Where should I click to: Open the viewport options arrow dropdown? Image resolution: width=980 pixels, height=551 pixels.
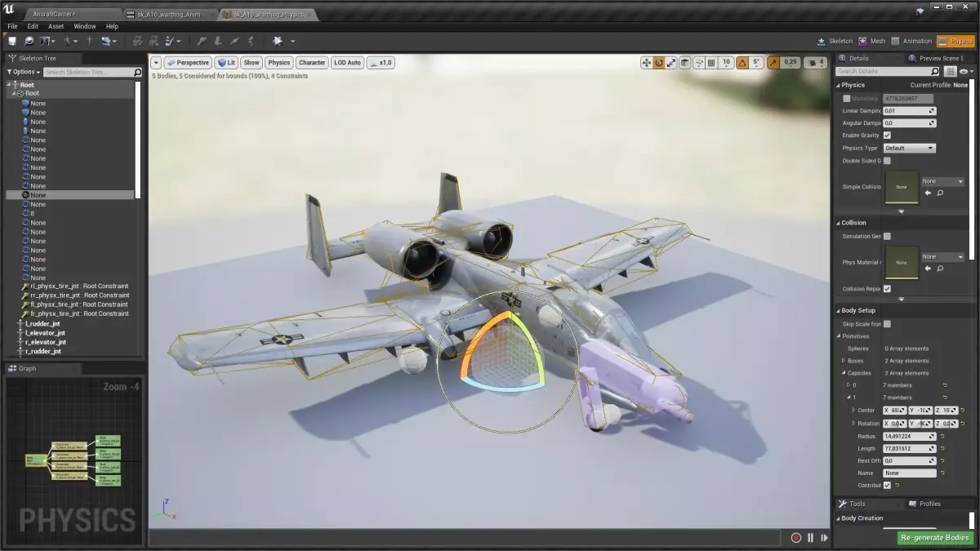(x=156, y=63)
